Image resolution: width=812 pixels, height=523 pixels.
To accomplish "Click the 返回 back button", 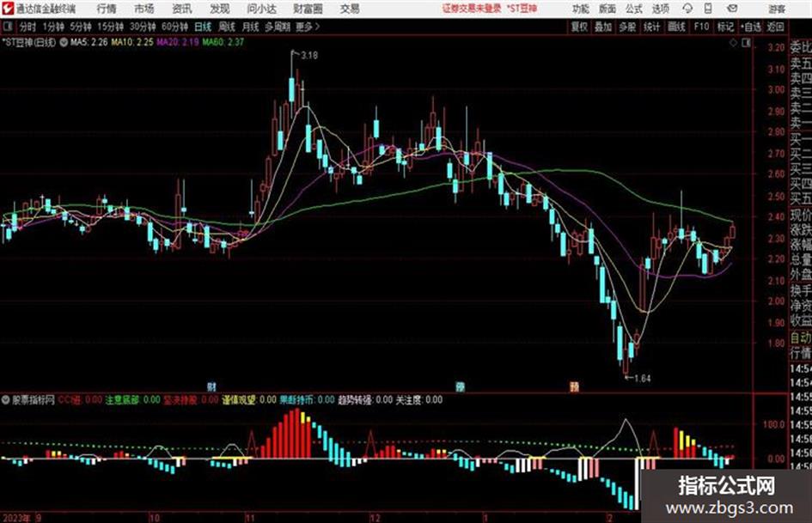I will tap(775, 27).
